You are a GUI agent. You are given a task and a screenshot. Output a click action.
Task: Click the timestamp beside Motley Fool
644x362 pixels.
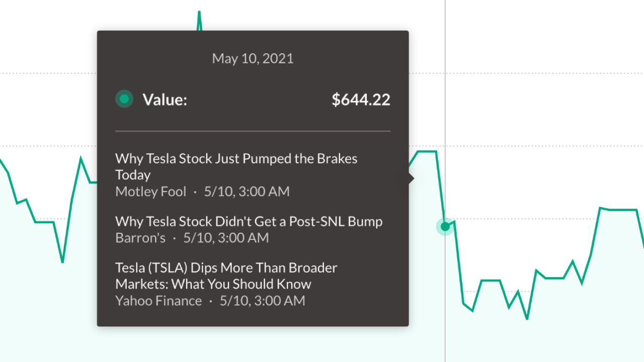(x=247, y=192)
